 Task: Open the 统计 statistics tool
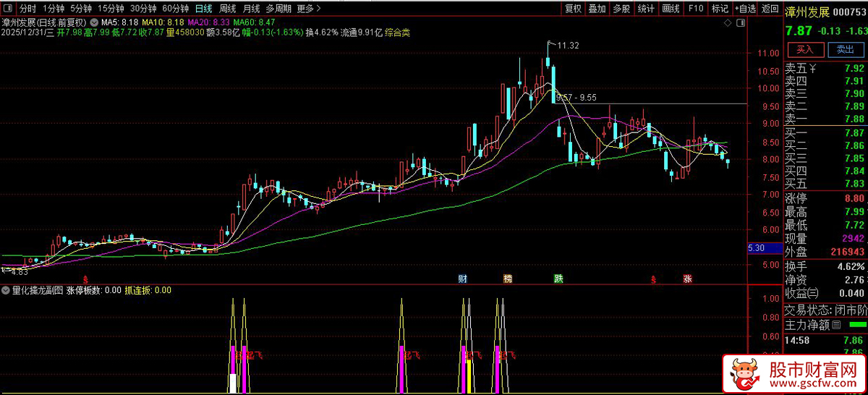(x=647, y=9)
